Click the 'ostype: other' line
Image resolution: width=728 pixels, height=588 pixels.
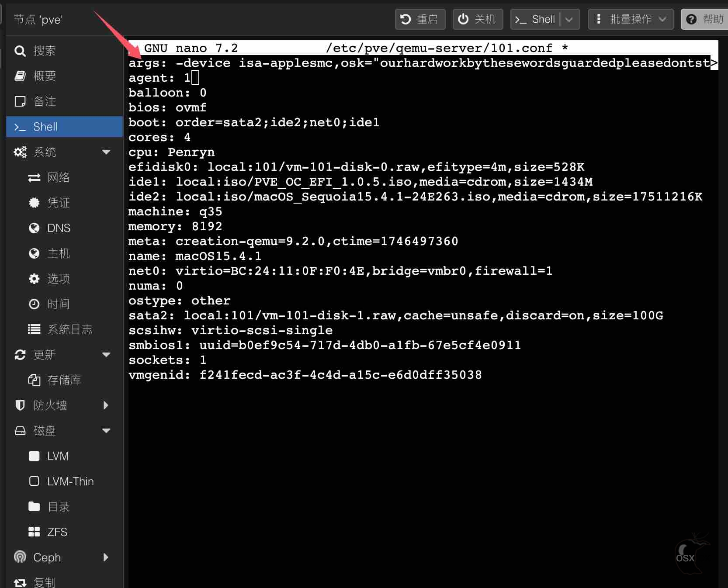click(179, 301)
